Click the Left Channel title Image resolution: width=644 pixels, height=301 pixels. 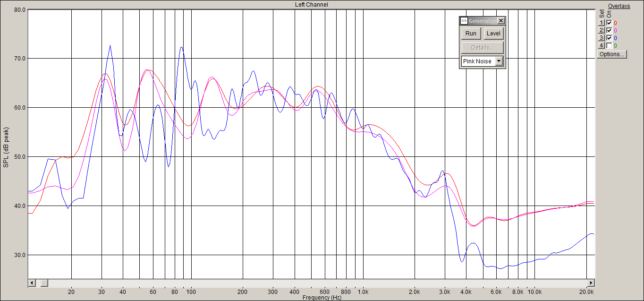(311, 5)
